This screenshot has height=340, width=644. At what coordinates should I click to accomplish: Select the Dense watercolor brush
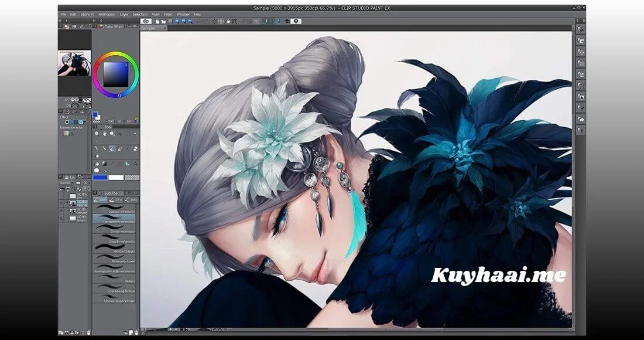[114, 229]
